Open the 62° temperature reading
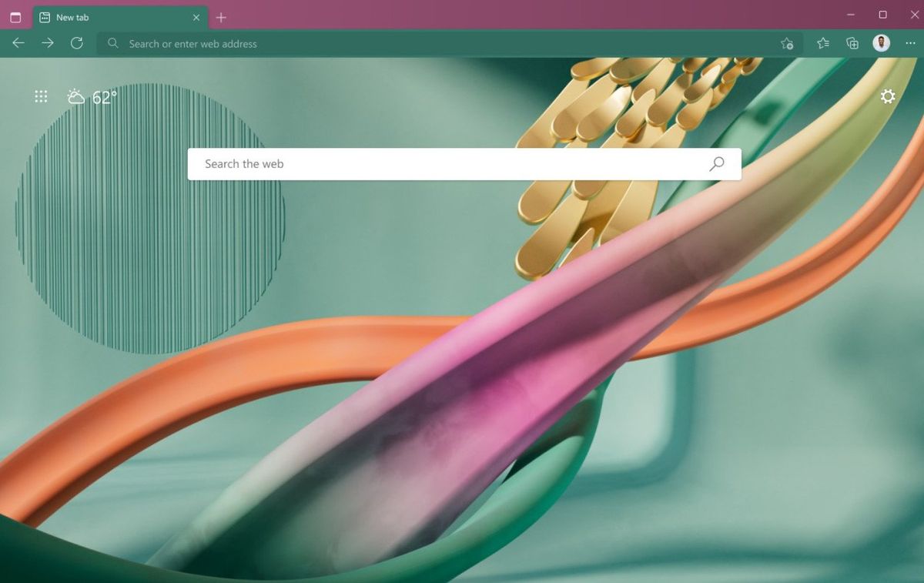This screenshot has height=583, width=924. coord(105,97)
